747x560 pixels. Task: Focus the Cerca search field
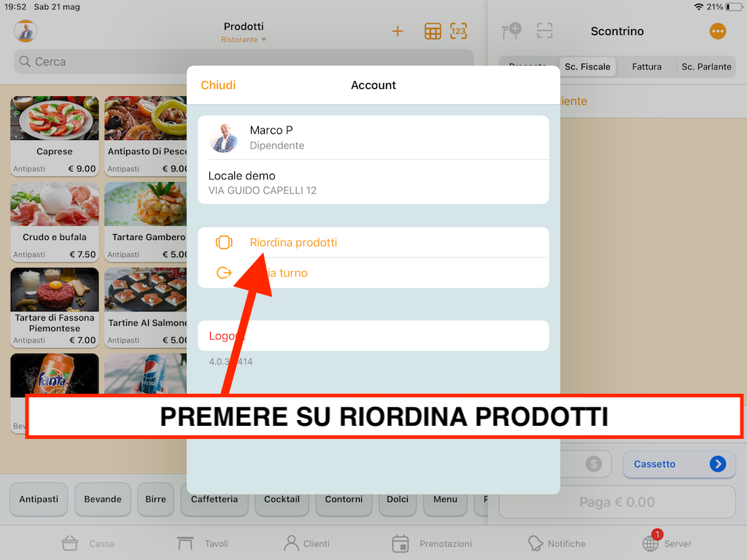(x=244, y=61)
